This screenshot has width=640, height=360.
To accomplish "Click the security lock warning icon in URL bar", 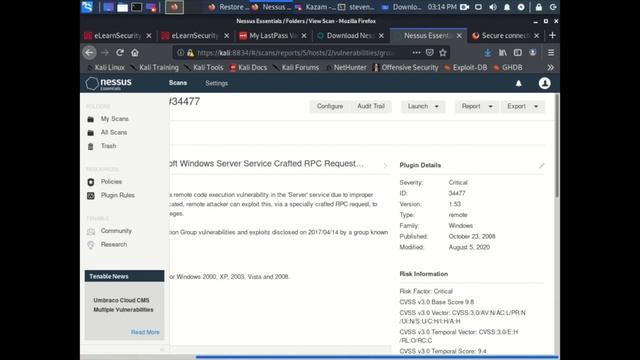I will tap(190, 53).
